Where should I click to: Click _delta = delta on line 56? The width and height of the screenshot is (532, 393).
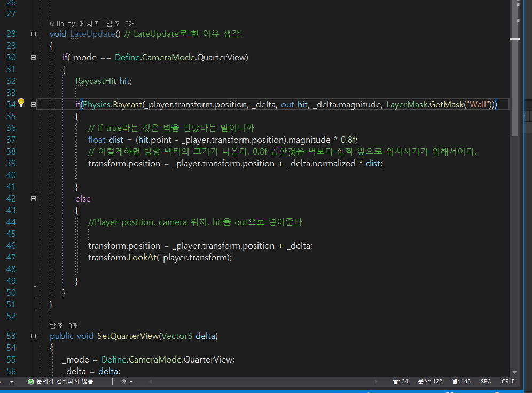pos(90,371)
